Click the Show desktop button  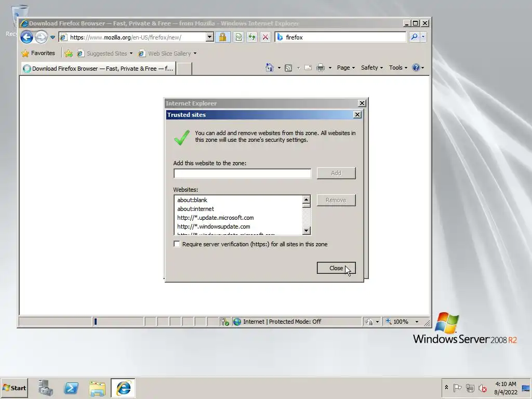[527, 388]
